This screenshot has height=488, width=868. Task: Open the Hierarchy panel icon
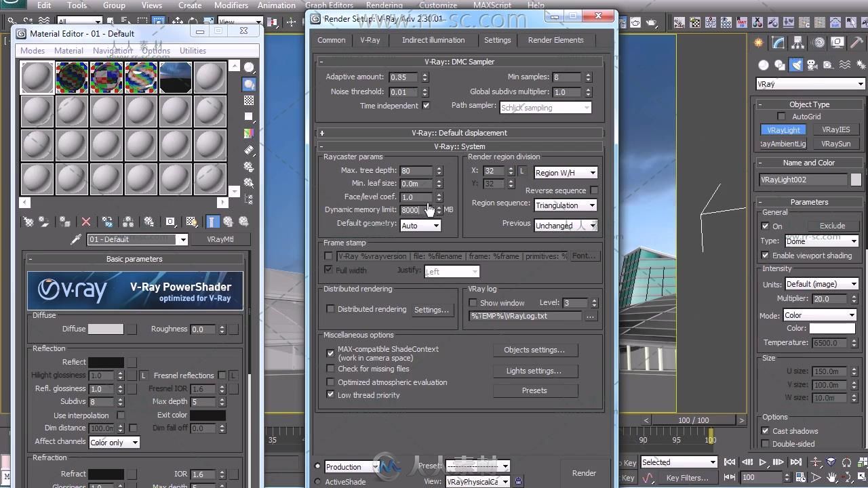(799, 43)
